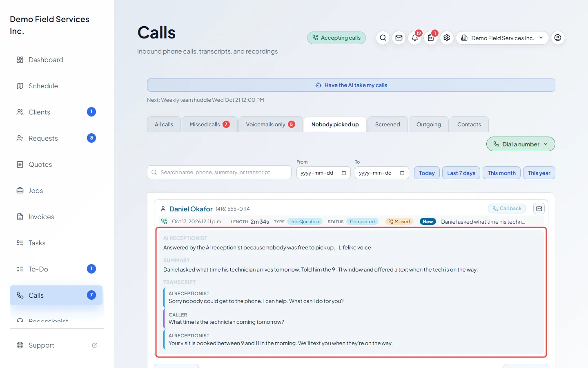Open notifications bell with 12 badge
The image size is (588, 368).
415,38
